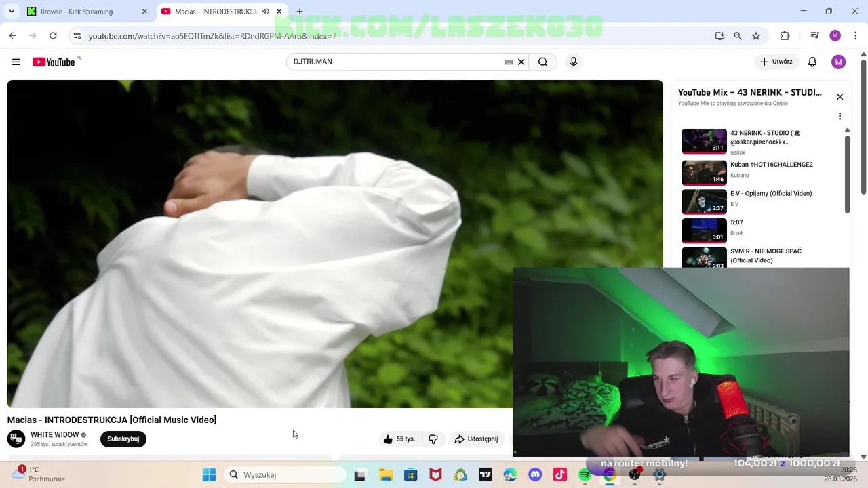This screenshot has height=488, width=868.
Task: Open Microsoft Edge from taskbar
Action: (x=511, y=475)
